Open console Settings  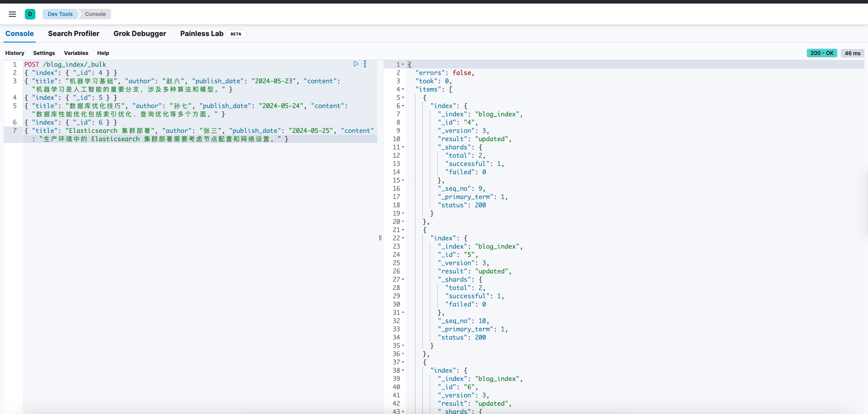[x=44, y=53]
